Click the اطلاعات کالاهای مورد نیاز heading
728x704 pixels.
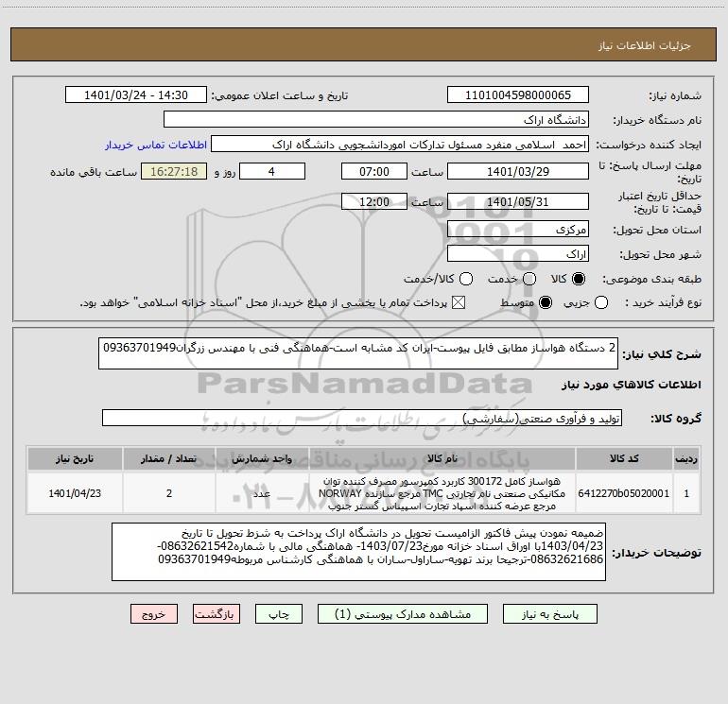pyautogui.click(x=632, y=385)
